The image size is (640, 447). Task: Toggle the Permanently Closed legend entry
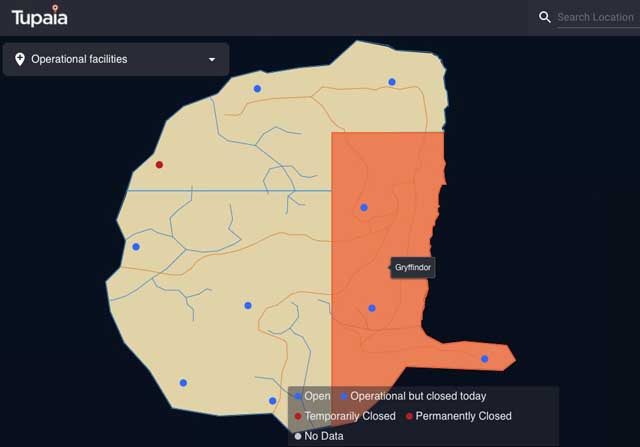(459, 416)
